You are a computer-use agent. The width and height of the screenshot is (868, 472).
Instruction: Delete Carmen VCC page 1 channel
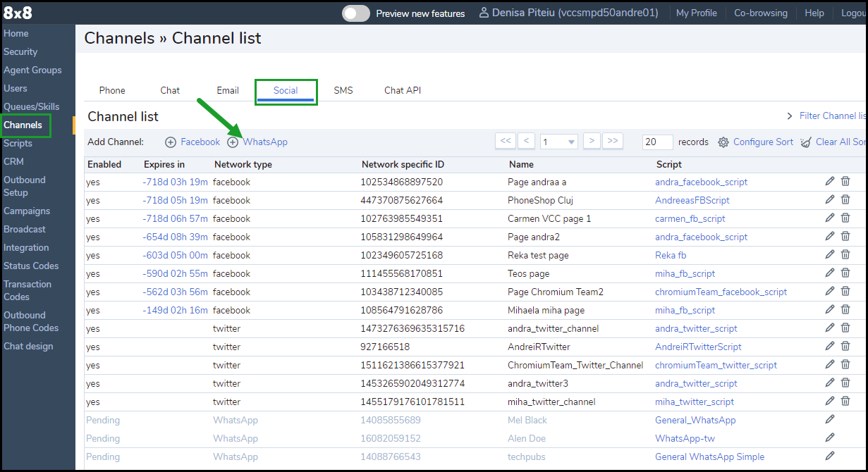point(845,218)
